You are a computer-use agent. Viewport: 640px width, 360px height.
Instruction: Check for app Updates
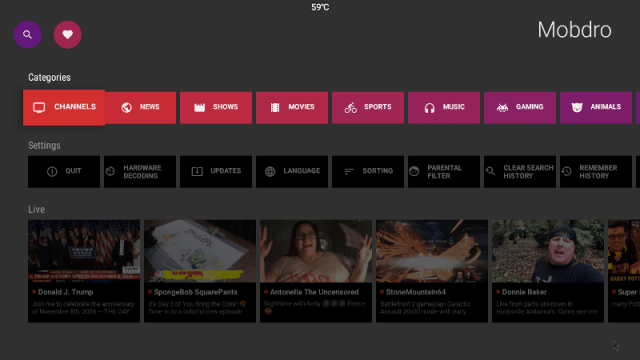pyautogui.click(x=216, y=172)
